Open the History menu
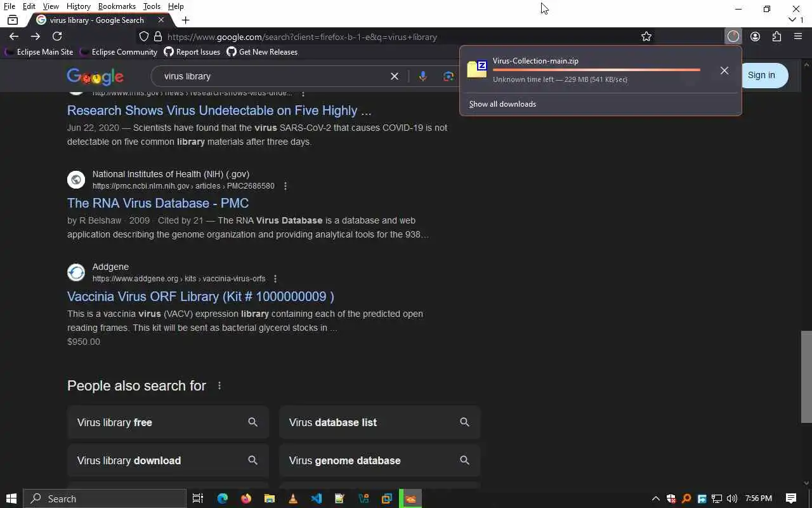Image resolution: width=812 pixels, height=508 pixels. 79,6
